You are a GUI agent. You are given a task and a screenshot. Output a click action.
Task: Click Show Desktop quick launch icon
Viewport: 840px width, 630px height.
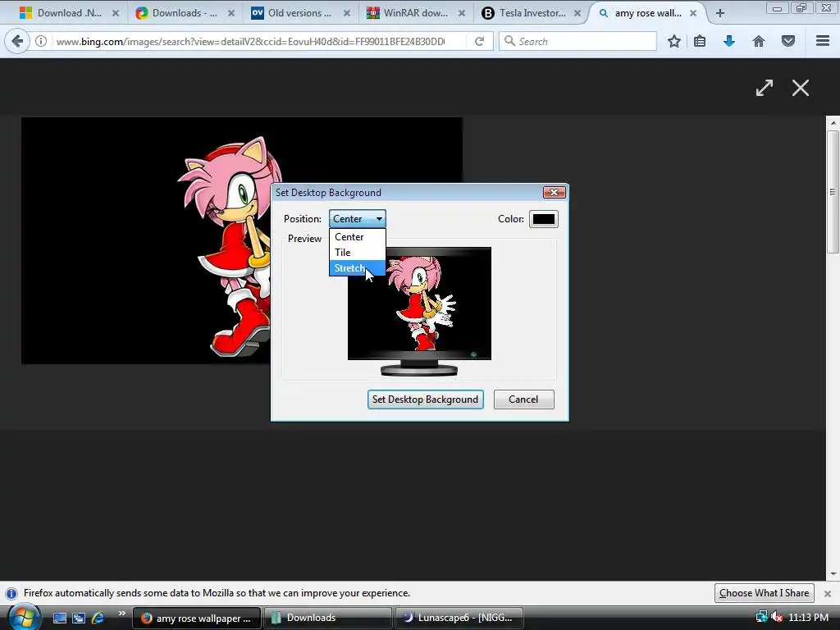tap(59, 618)
